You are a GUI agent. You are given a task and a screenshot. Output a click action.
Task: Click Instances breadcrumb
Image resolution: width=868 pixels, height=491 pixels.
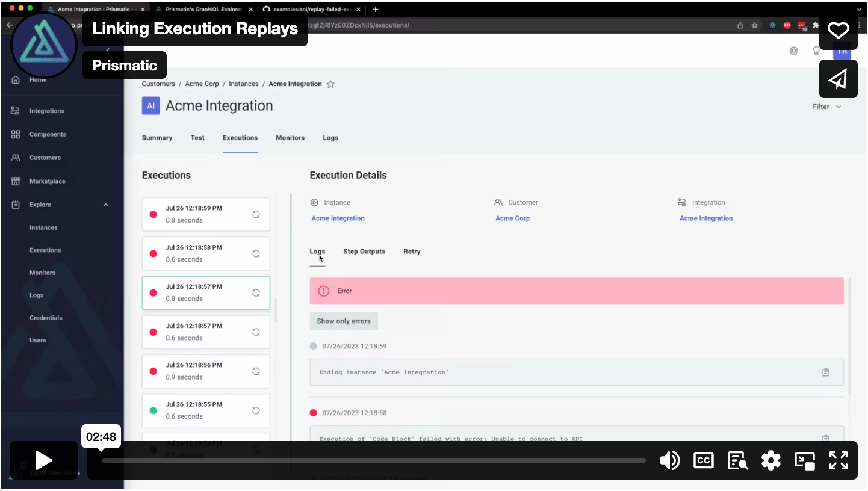pyautogui.click(x=244, y=84)
